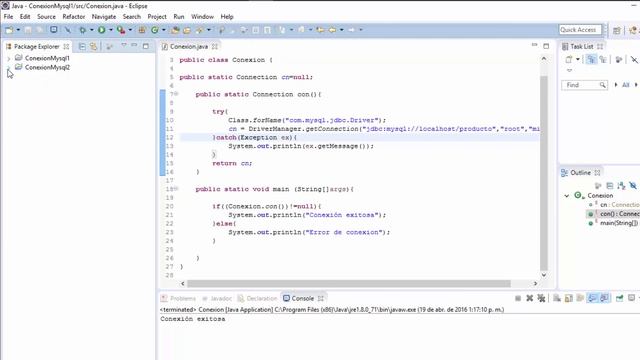Select main(String[]) in Outline
640x360 pixels.
click(618, 223)
